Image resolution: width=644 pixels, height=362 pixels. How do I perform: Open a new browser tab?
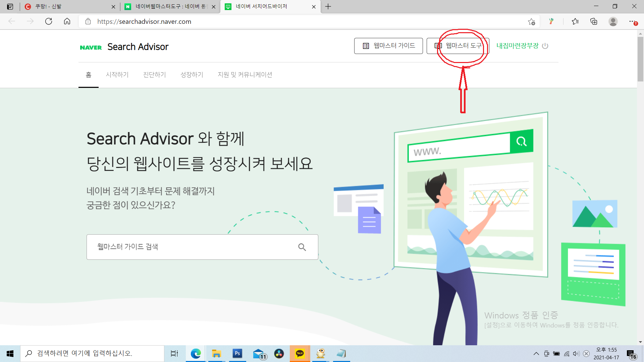(x=328, y=6)
